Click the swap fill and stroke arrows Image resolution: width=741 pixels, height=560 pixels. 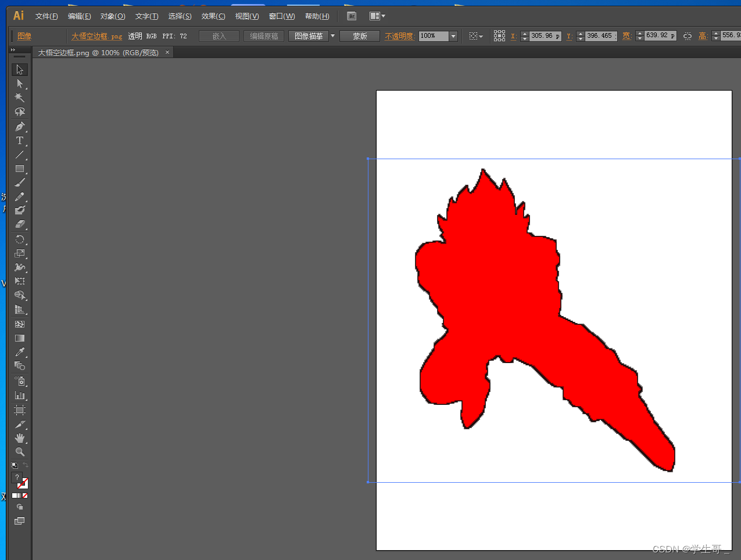25,465
